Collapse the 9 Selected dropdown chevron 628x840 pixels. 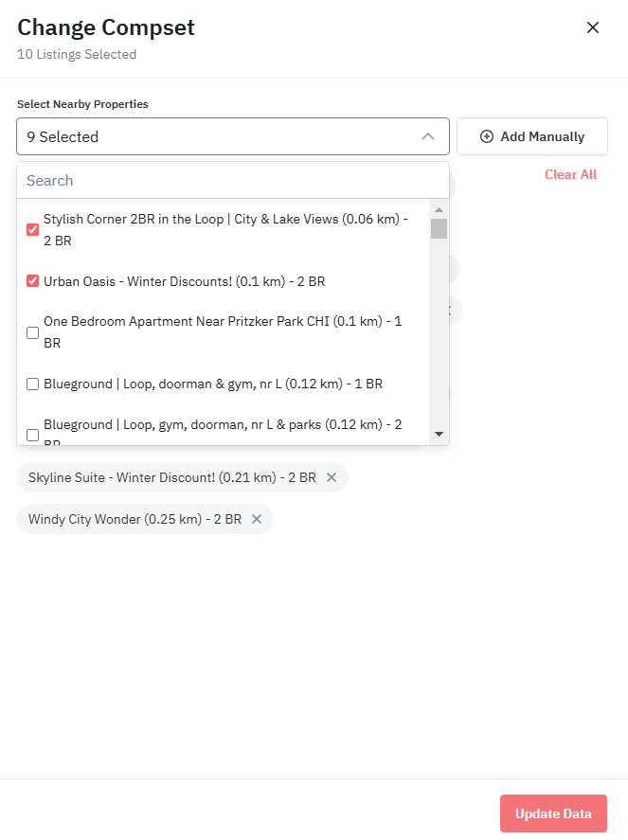427,136
